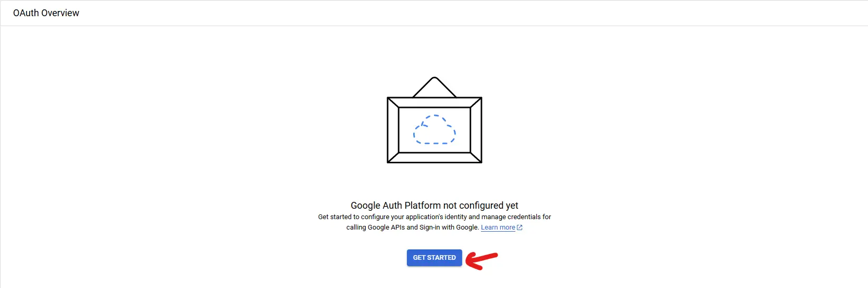The width and height of the screenshot is (868, 288).
Task: Click the external-link icon beside Learn more
Action: point(520,227)
